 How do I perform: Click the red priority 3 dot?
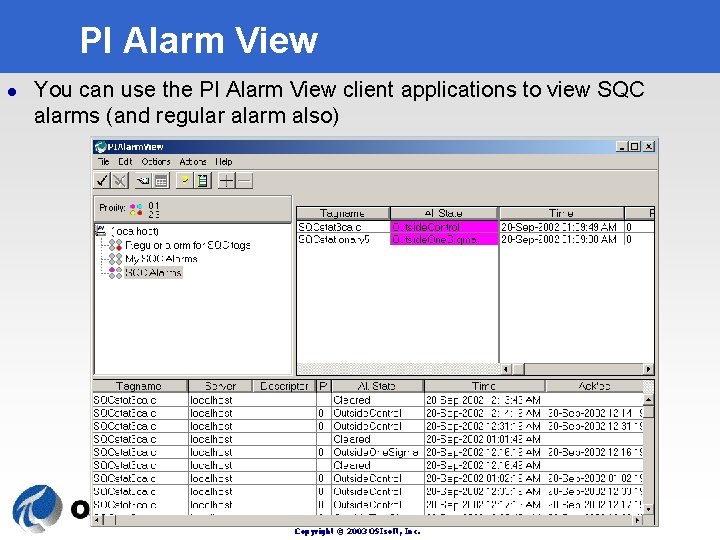140,213
